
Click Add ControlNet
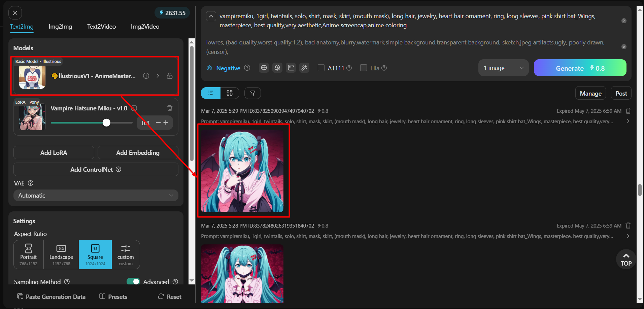click(x=96, y=169)
